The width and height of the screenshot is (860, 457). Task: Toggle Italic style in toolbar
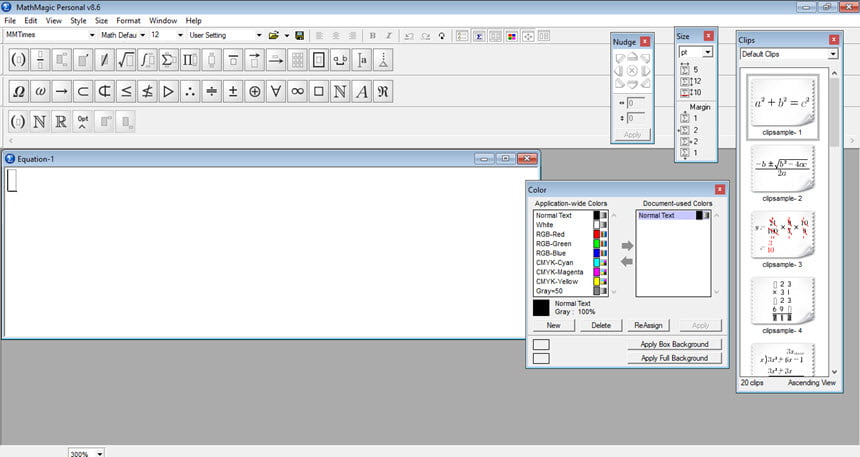[388, 36]
